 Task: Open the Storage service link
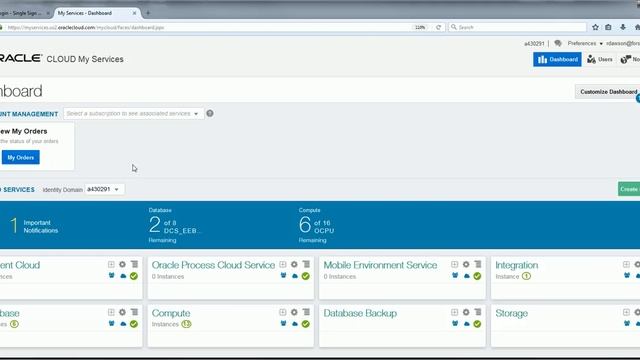511,313
